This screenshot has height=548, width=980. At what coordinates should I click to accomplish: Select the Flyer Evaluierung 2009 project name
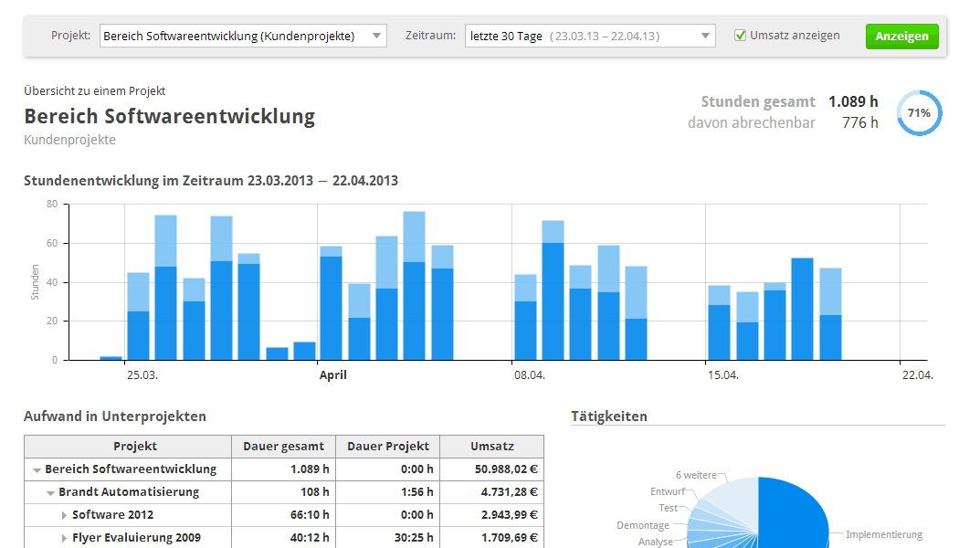[x=136, y=537]
